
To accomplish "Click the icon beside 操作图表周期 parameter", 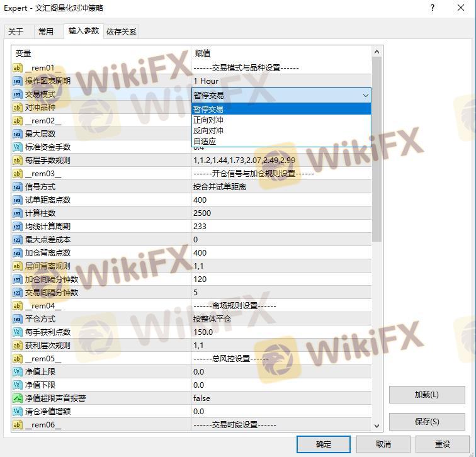I will click(18, 81).
